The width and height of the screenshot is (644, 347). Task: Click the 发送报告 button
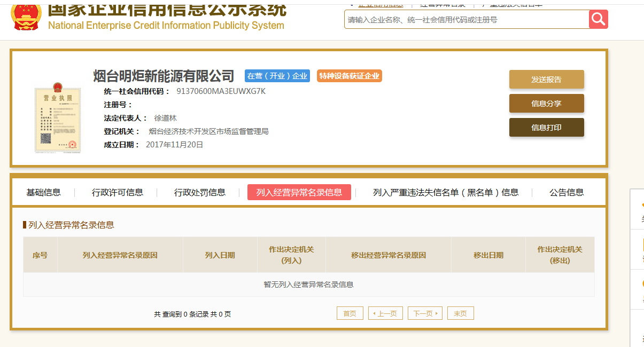click(x=546, y=80)
